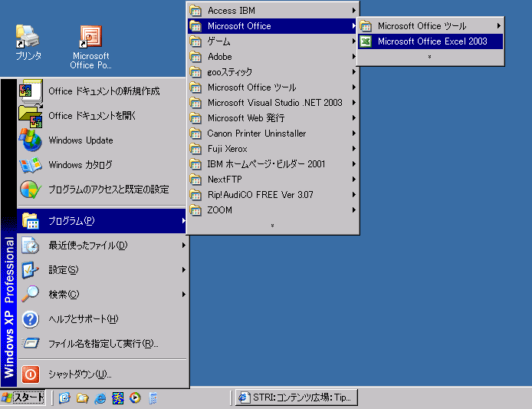Image resolution: width=532 pixels, height=409 pixels.
Task: Launch Windows Media Player from Quick Launch
Action: coord(135,397)
